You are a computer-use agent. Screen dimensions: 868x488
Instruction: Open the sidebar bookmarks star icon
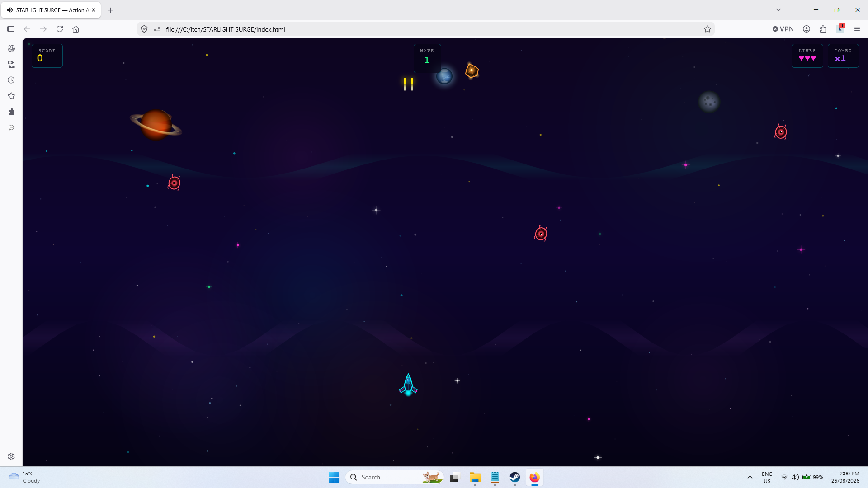tap(11, 96)
